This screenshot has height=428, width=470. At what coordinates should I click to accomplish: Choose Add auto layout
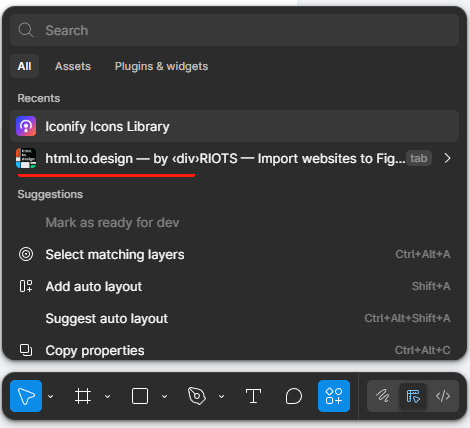(x=234, y=286)
